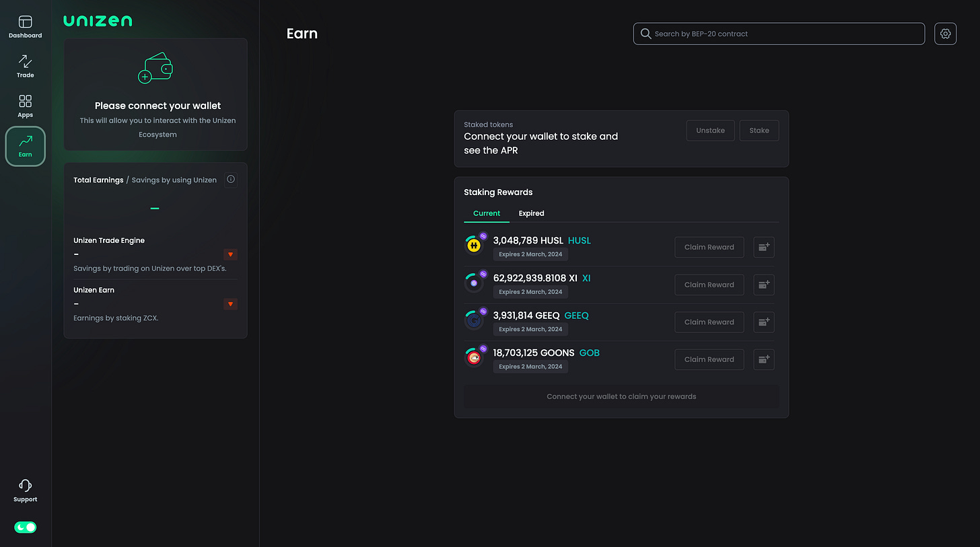Click the GEEQ token logo
This screenshot has width=980, height=547.
(x=475, y=320)
